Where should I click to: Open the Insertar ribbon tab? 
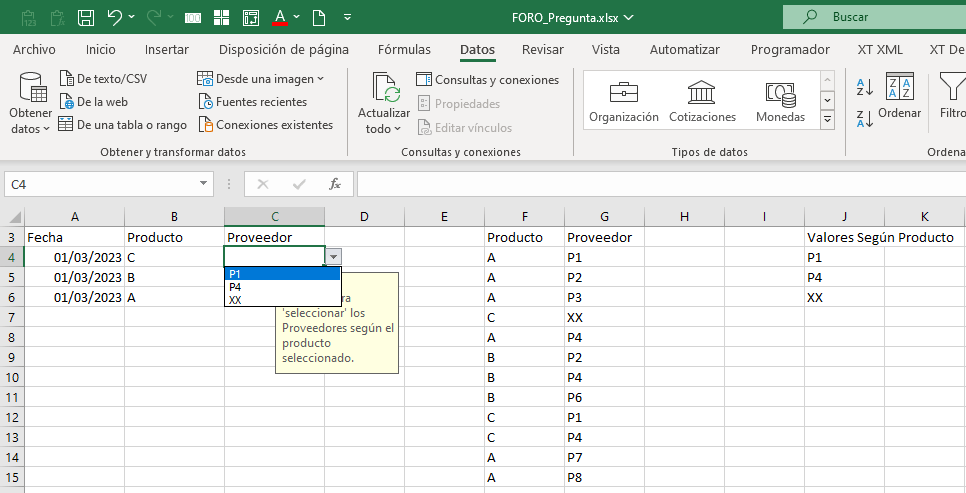(x=166, y=49)
